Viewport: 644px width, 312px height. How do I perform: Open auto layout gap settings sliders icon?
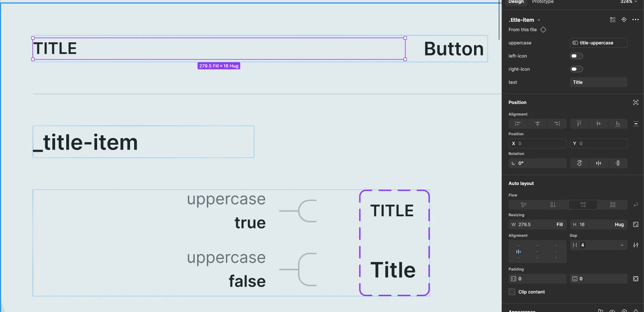[x=636, y=245]
